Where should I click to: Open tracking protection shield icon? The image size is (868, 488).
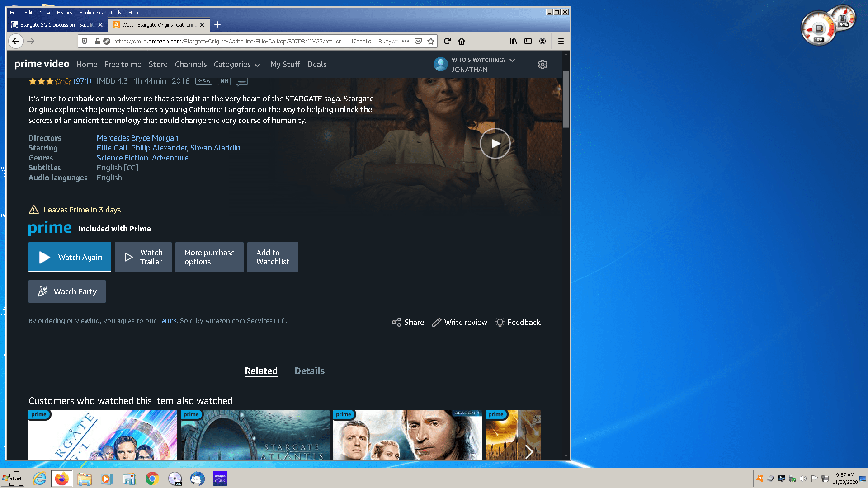[85, 41]
